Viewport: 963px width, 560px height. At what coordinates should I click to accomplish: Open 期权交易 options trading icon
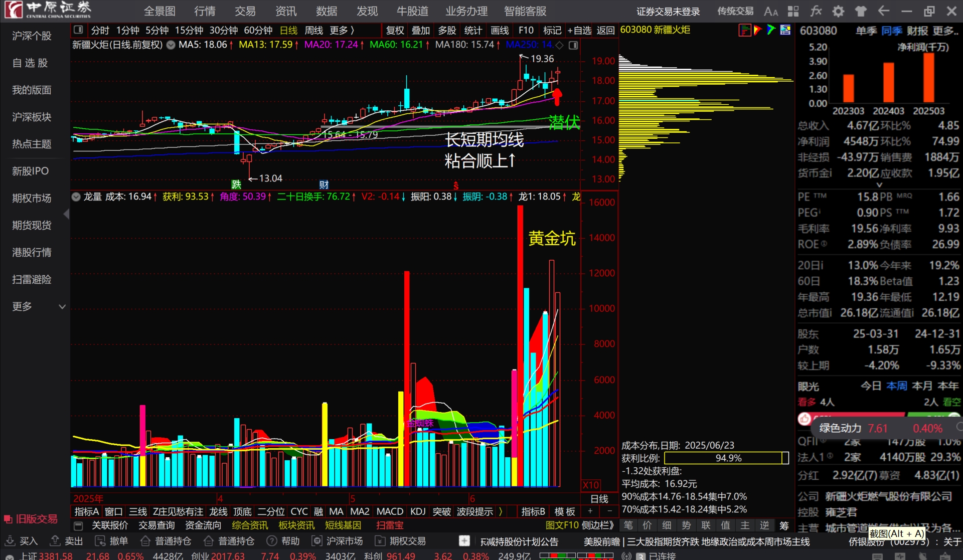pos(380,541)
